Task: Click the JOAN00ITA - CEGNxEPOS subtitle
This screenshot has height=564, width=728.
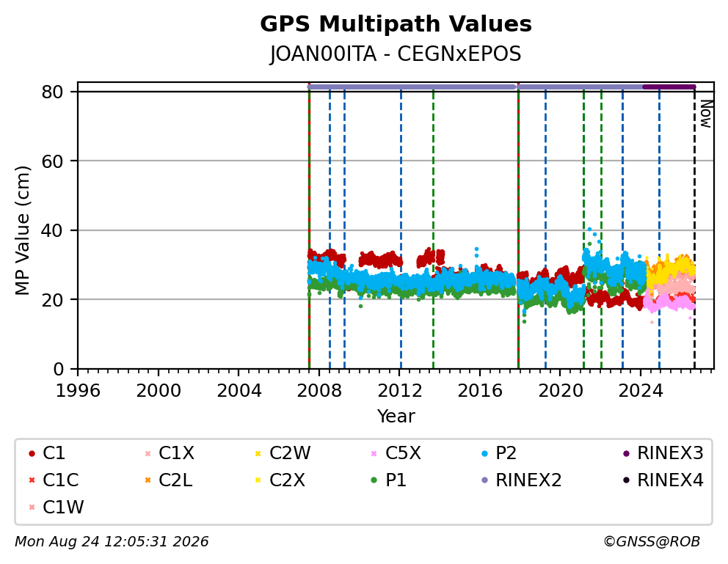Action: pos(396,54)
